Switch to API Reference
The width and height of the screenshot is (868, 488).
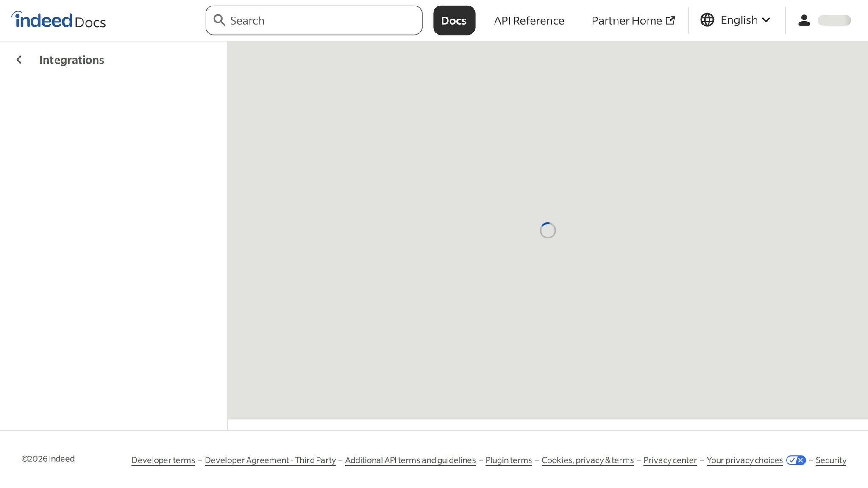[x=529, y=20]
